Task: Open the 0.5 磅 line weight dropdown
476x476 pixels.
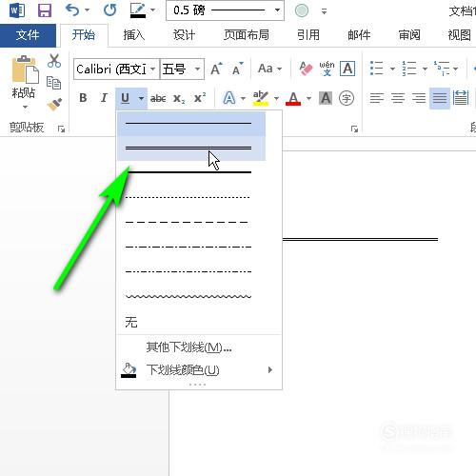Action: [277, 10]
